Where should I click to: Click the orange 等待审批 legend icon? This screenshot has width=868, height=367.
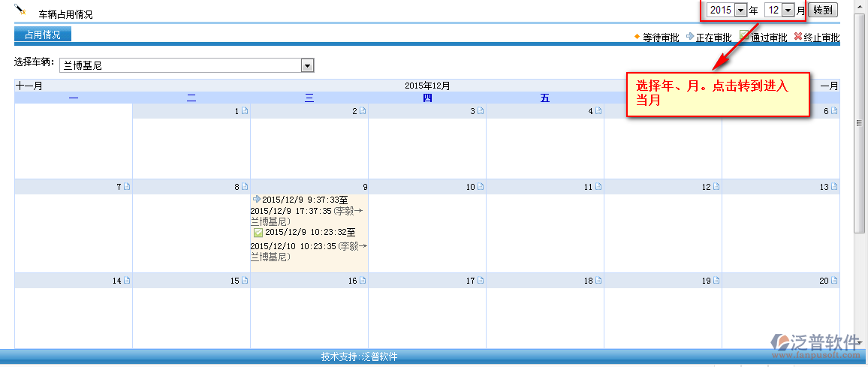coord(637,37)
